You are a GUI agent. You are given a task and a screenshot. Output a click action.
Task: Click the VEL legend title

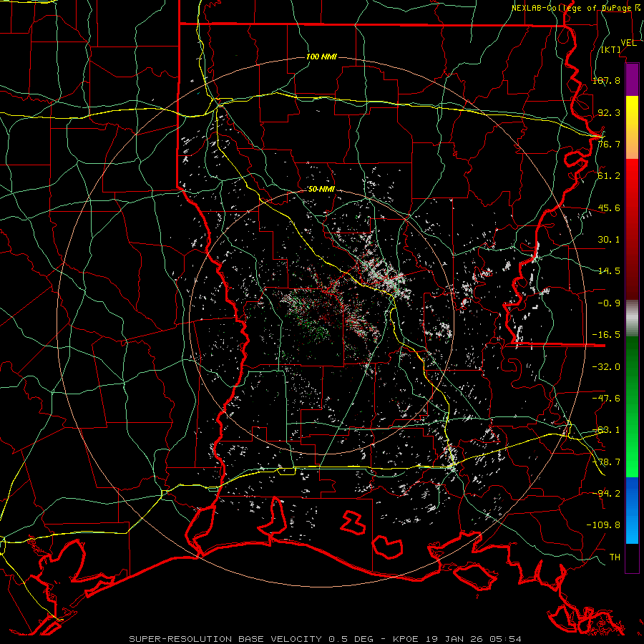click(x=628, y=43)
